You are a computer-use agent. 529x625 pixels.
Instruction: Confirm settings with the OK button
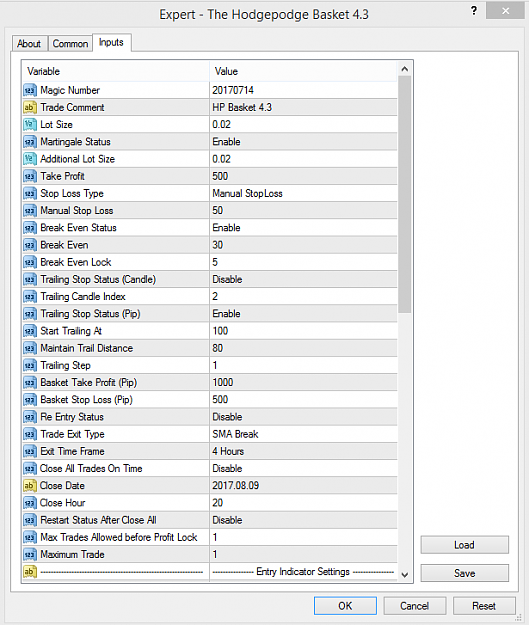coord(345,606)
